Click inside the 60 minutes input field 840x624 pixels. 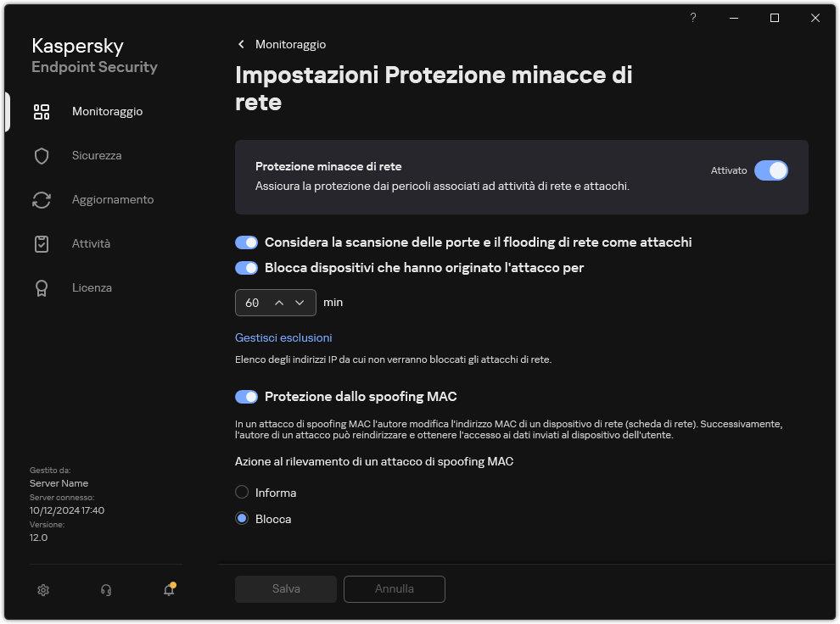click(x=253, y=302)
